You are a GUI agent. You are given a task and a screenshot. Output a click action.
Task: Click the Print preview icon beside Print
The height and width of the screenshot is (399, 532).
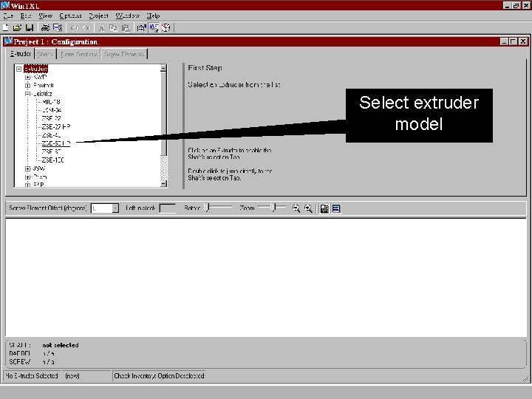[58, 28]
